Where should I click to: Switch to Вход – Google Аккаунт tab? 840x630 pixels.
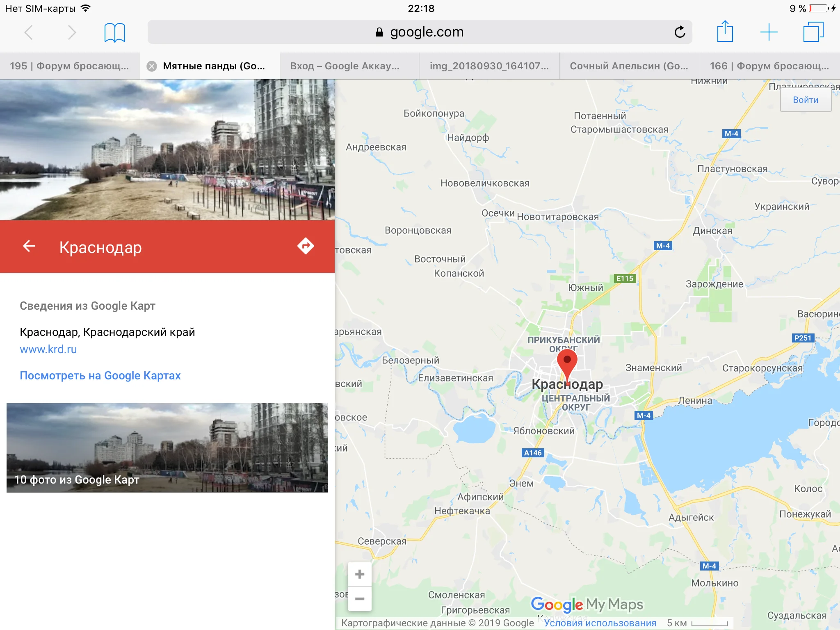(x=345, y=66)
